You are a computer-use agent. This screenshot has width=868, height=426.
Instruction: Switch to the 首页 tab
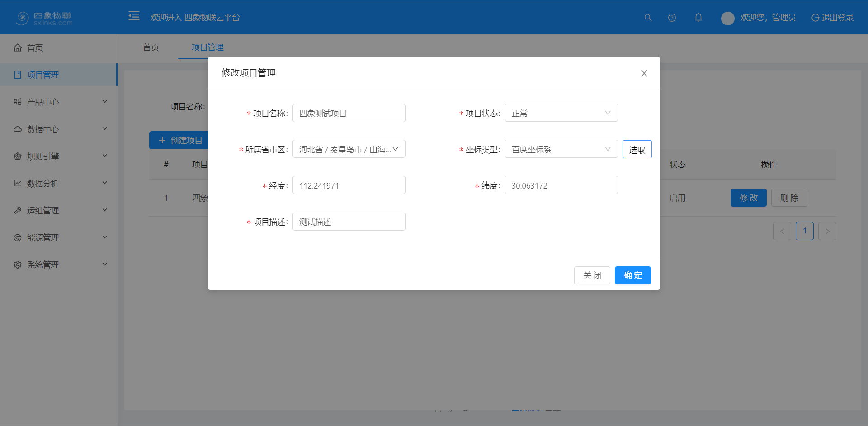point(151,47)
